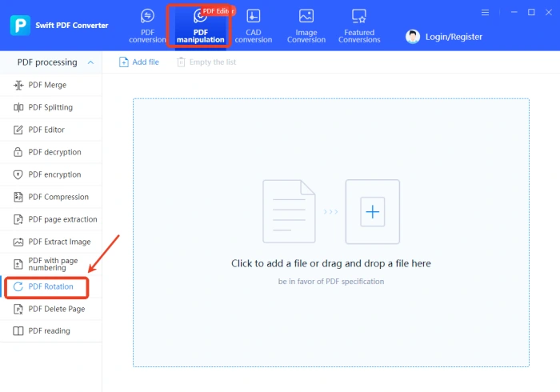The width and height of the screenshot is (560, 392).
Task: Click the PDF Editor pencil icon
Action: point(18,130)
